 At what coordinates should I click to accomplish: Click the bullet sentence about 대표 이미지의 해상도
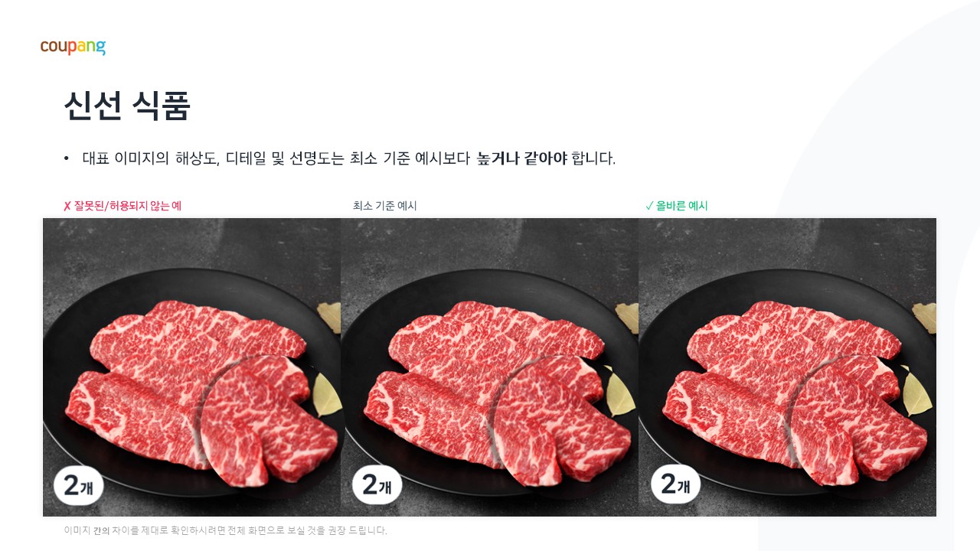point(348,159)
